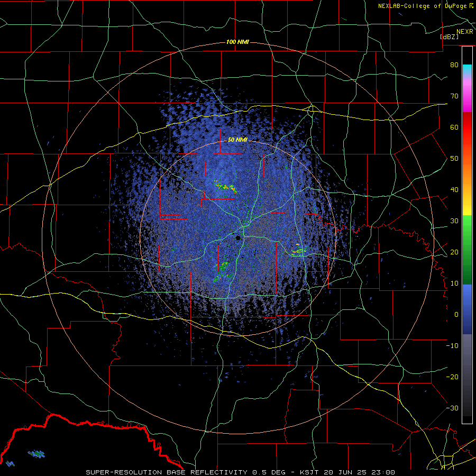Click the -10 dBZ scale value

pyautogui.click(x=452, y=345)
